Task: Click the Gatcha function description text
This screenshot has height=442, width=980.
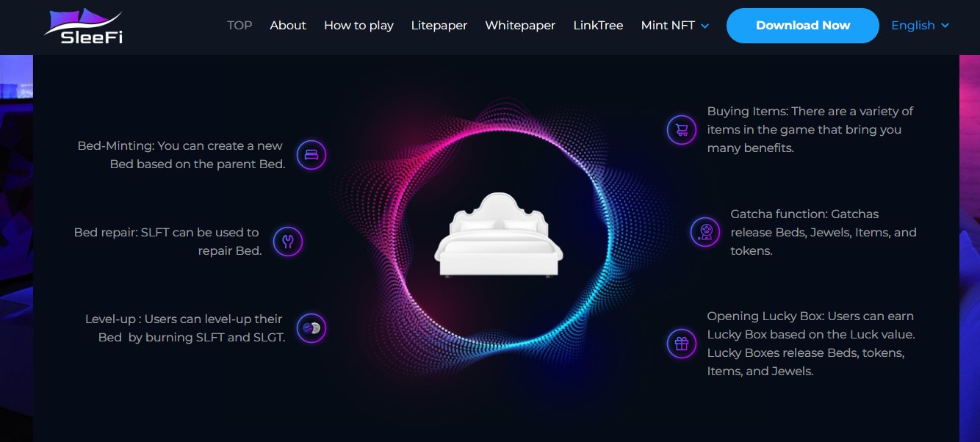Action: click(x=824, y=232)
